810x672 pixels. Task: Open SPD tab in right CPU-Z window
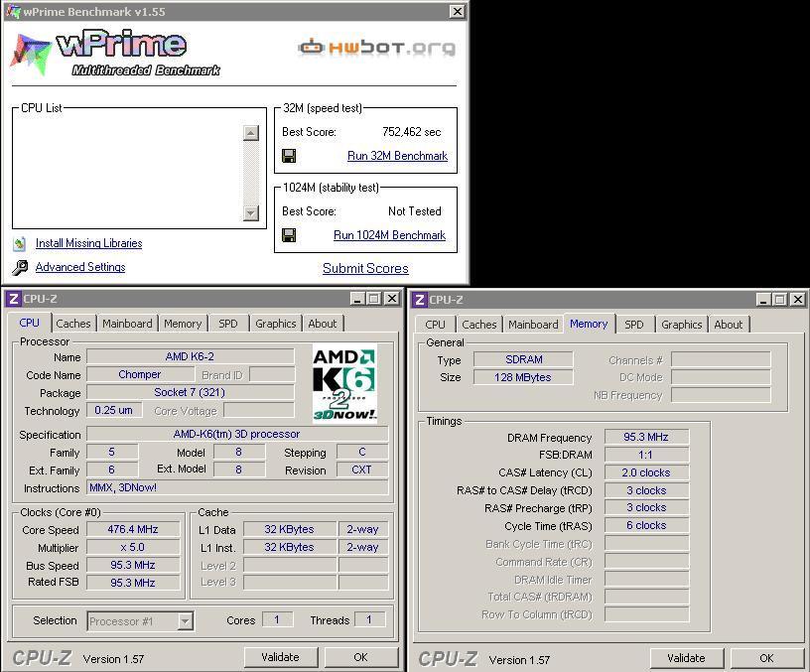pos(634,325)
